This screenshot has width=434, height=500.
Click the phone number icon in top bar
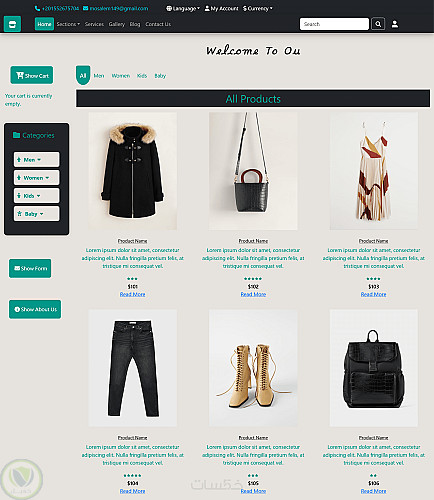coord(37,8)
